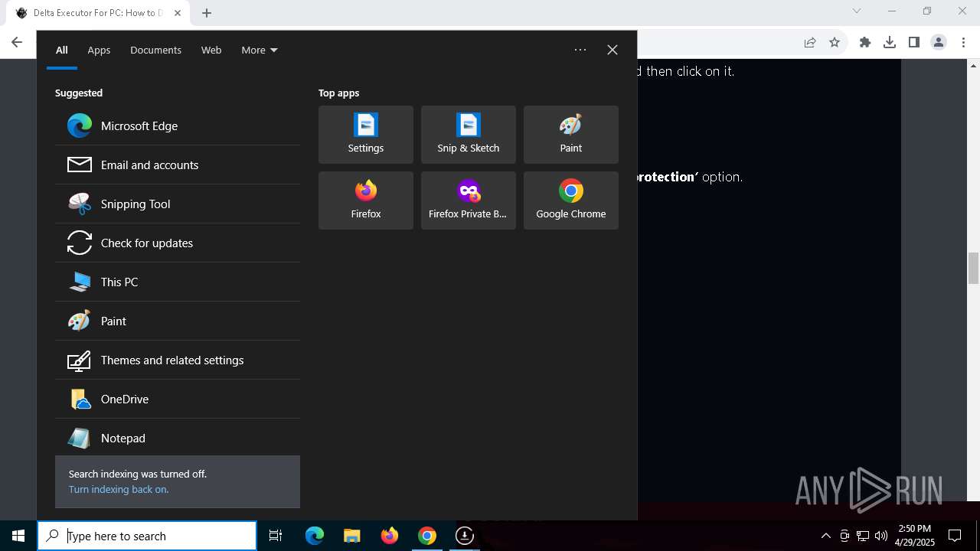980x551 pixels.
Task: Launch Firefox Private Browsing tile
Action: point(469,201)
